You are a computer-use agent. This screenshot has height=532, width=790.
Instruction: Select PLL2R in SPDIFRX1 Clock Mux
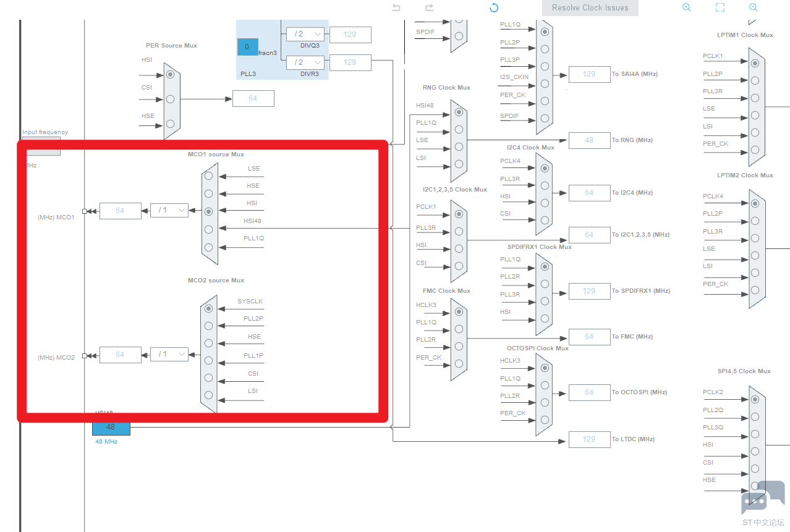(x=544, y=284)
